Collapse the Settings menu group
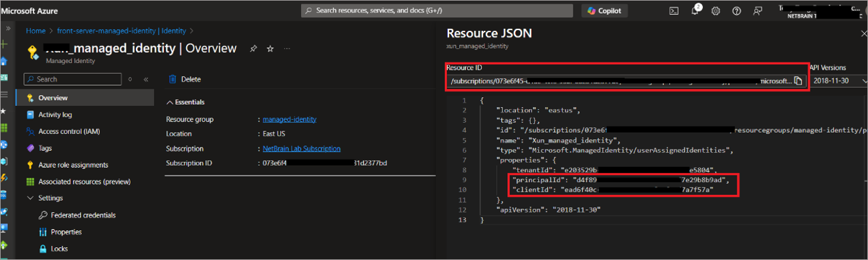The width and height of the screenshot is (868, 260). [x=45, y=198]
